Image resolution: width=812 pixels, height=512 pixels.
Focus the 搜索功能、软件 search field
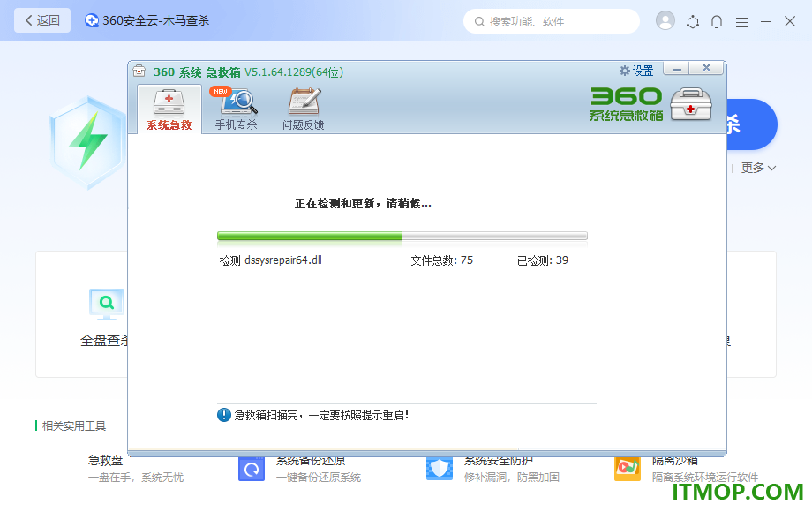click(x=551, y=21)
